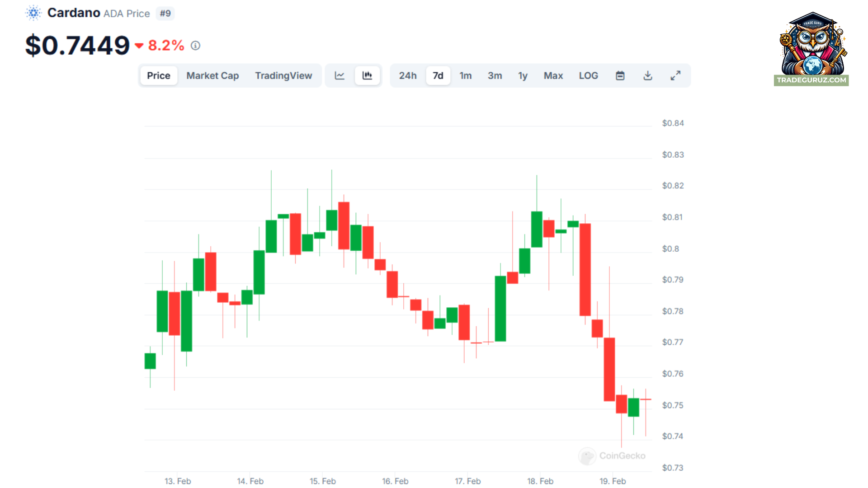Select the Market Cap tab
The height and width of the screenshot is (488, 868).
pos(212,75)
